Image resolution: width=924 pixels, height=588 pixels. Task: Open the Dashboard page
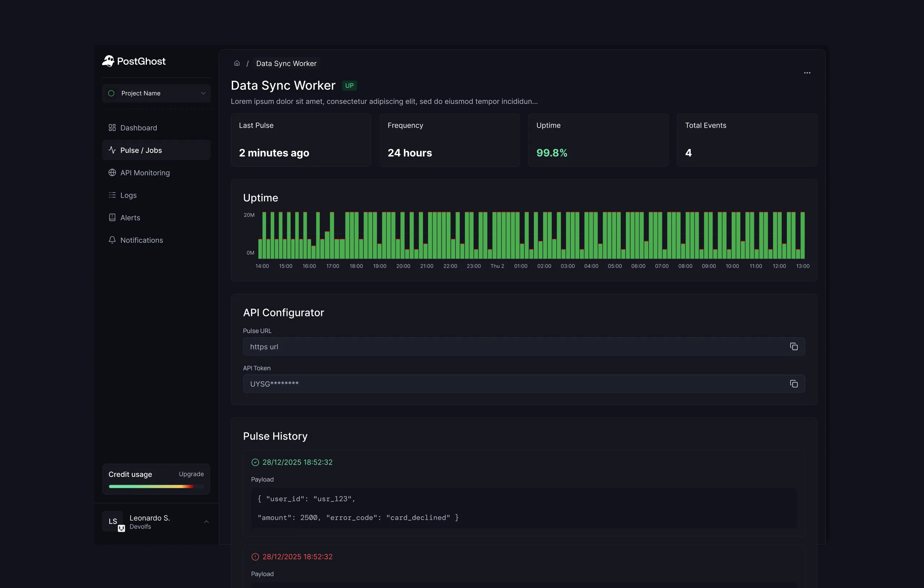[156, 128]
